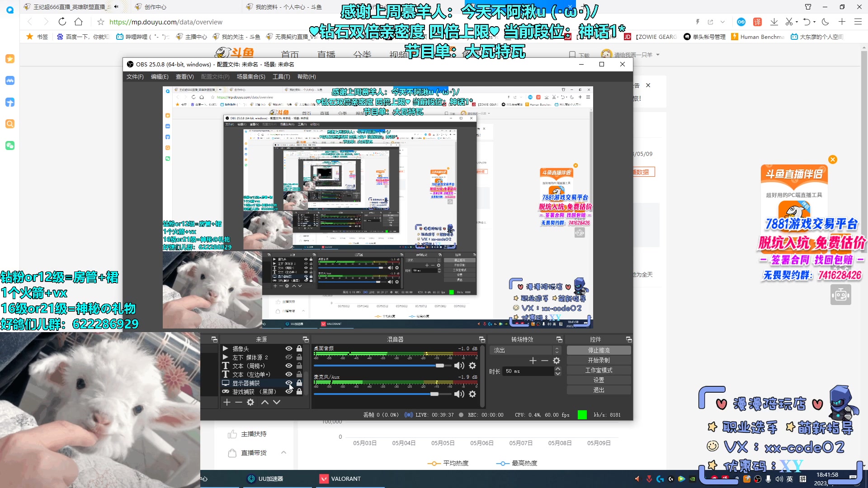This screenshot has width=868, height=488.
Task: Add a new source with the plus icon
Action: pyautogui.click(x=227, y=402)
